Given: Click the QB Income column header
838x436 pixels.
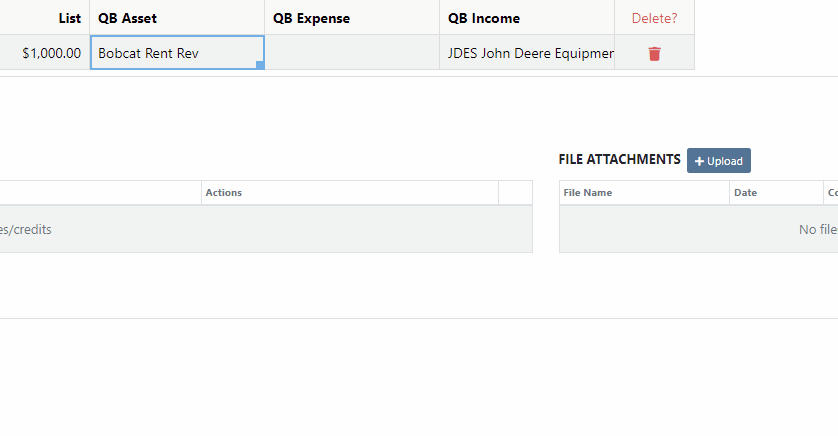Looking at the screenshot, I should point(527,18).
